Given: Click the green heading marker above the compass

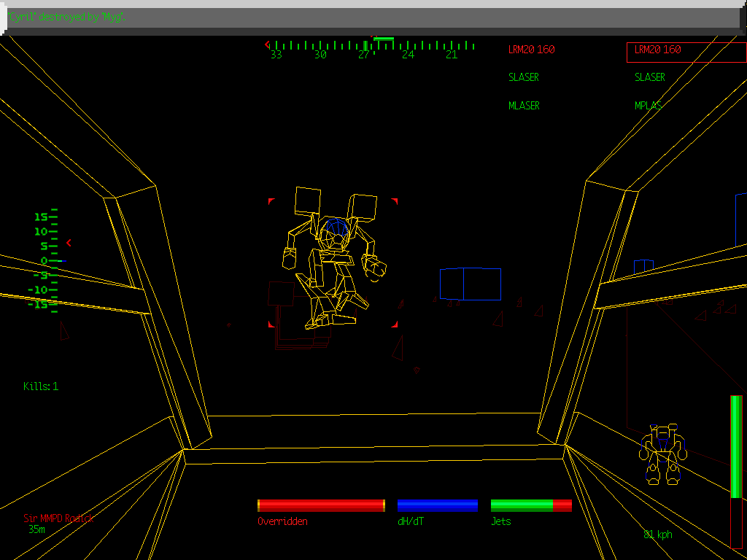Looking at the screenshot, I should (383, 39).
